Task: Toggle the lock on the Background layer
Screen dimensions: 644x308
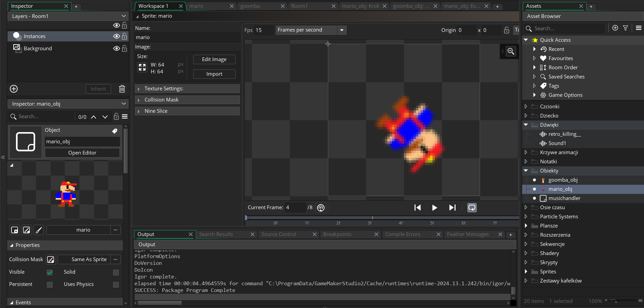Action: pos(125,49)
